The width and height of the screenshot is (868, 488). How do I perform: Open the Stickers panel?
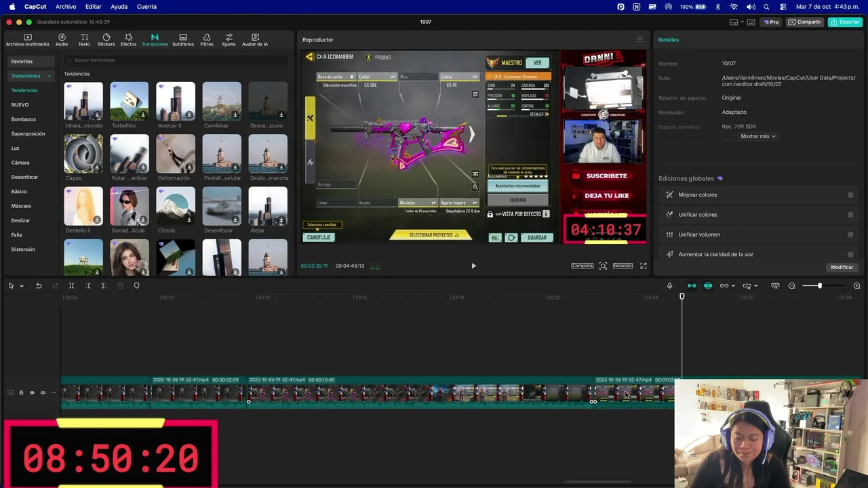pos(106,40)
